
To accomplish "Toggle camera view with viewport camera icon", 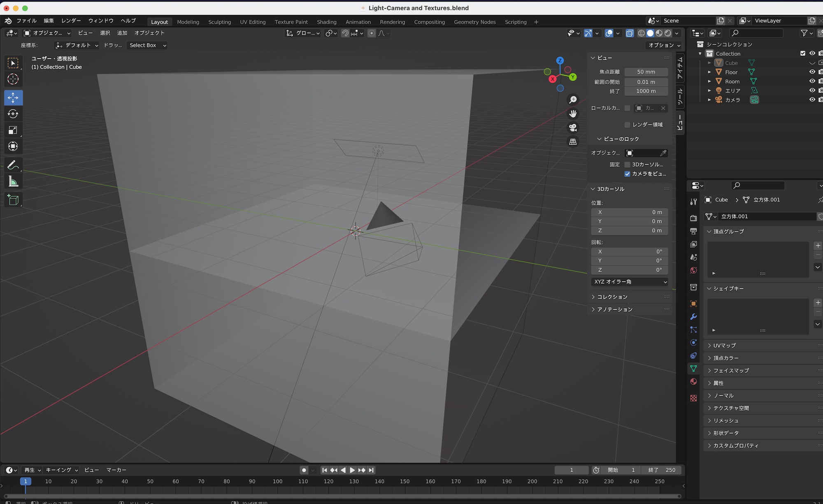I will (x=573, y=128).
